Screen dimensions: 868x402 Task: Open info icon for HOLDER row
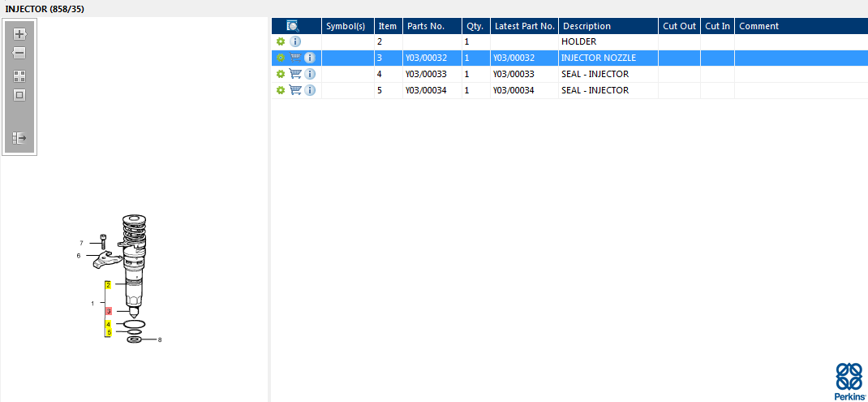[295, 41]
